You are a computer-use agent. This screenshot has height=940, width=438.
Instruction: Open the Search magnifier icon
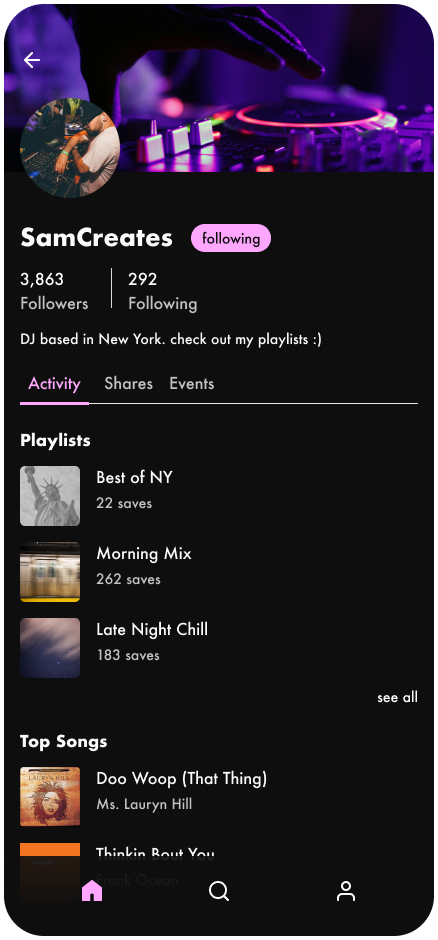tap(219, 891)
